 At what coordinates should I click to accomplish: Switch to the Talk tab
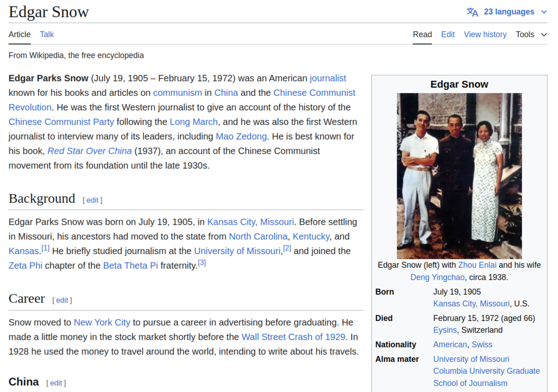(47, 35)
